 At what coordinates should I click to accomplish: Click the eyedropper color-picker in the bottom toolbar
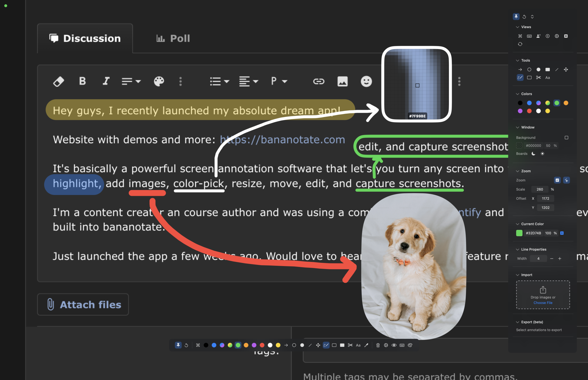[366, 345]
